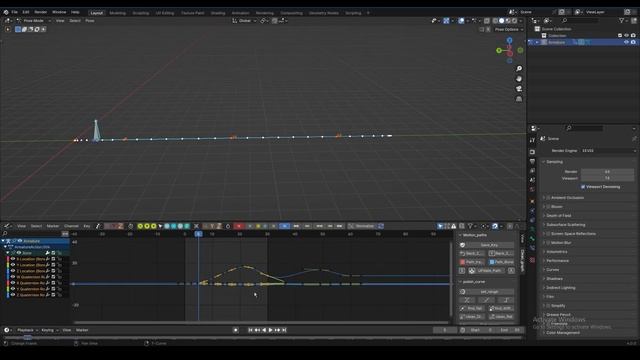Screen dimensions: 640x360
Task: Activate the viewport pan hand icon
Action: pos(519,79)
